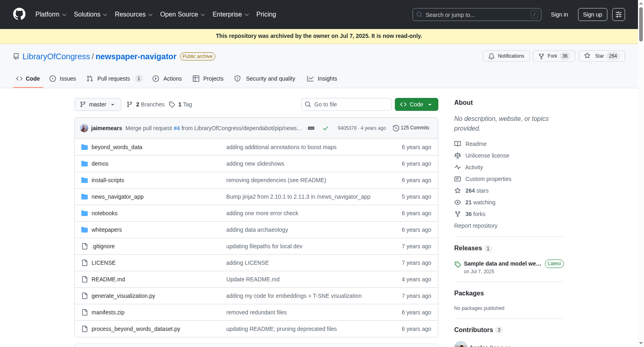Click the .gitignore file icon
This screenshot has width=644, height=347.
coord(85,246)
